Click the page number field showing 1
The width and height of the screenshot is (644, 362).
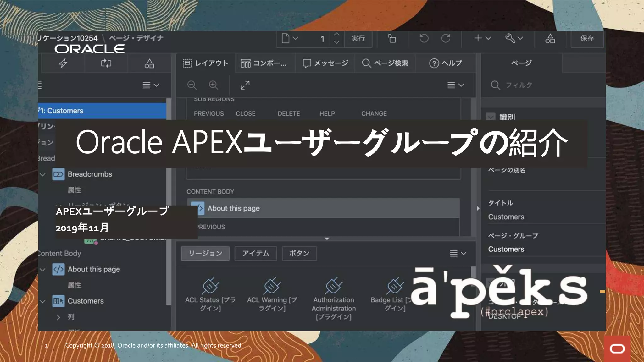coord(322,39)
